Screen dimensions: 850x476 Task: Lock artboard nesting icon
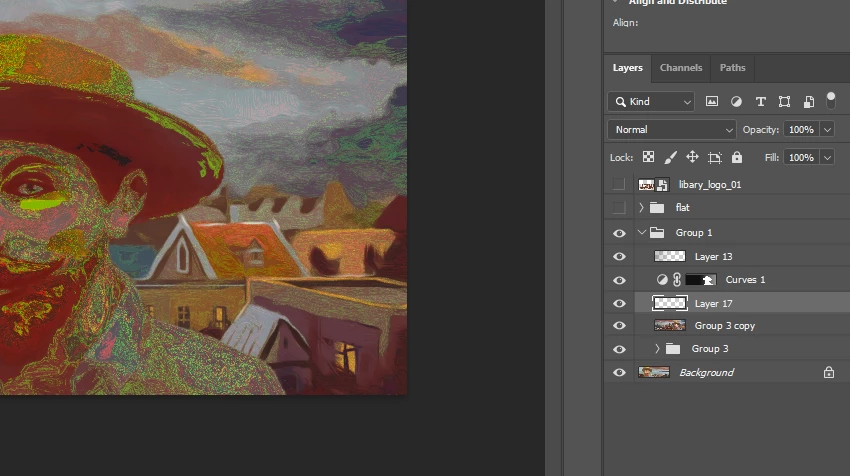click(714, 158)
